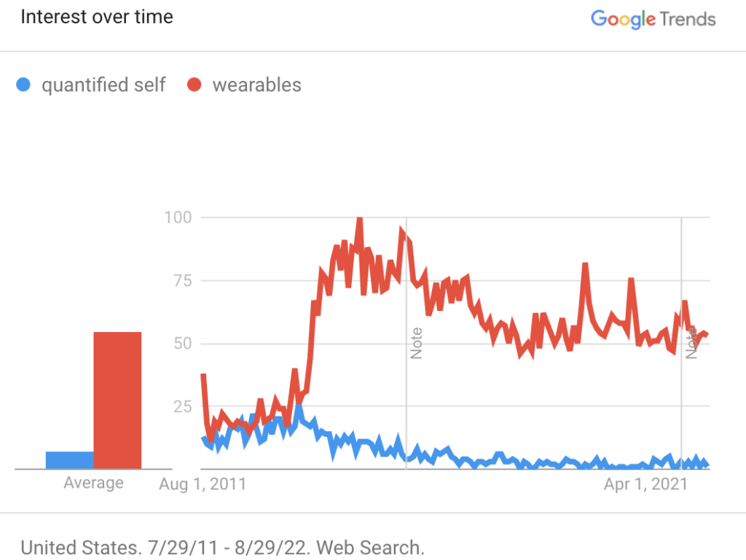Viewport: 746px width, 560px height.
Task: Click the "Apr 1, 2021" axis date
Action: click(645, 484)
